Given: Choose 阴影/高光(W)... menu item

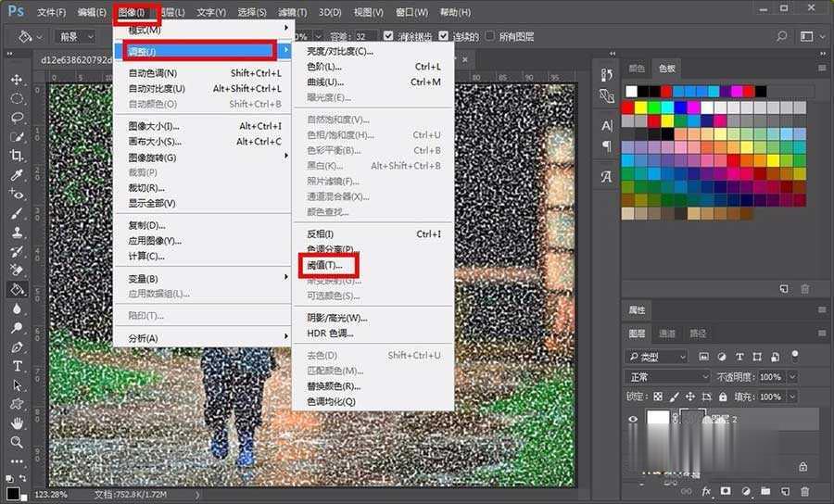Looking at the screenshot, I should (373, 318).
